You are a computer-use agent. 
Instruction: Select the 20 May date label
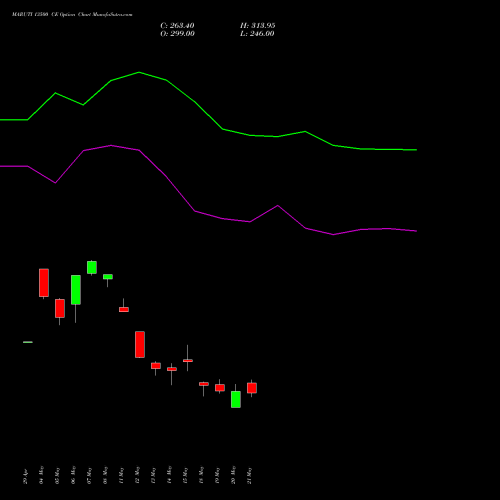(234, 475)
